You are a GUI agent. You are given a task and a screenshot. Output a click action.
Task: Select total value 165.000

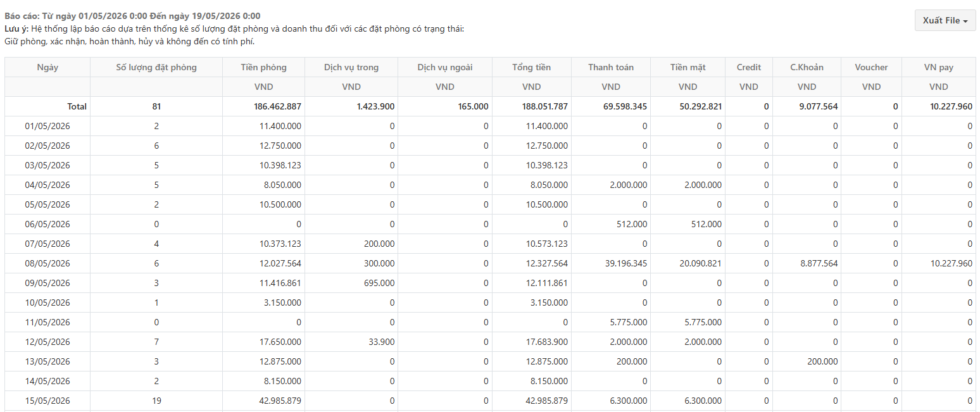[x=474, y=106]
